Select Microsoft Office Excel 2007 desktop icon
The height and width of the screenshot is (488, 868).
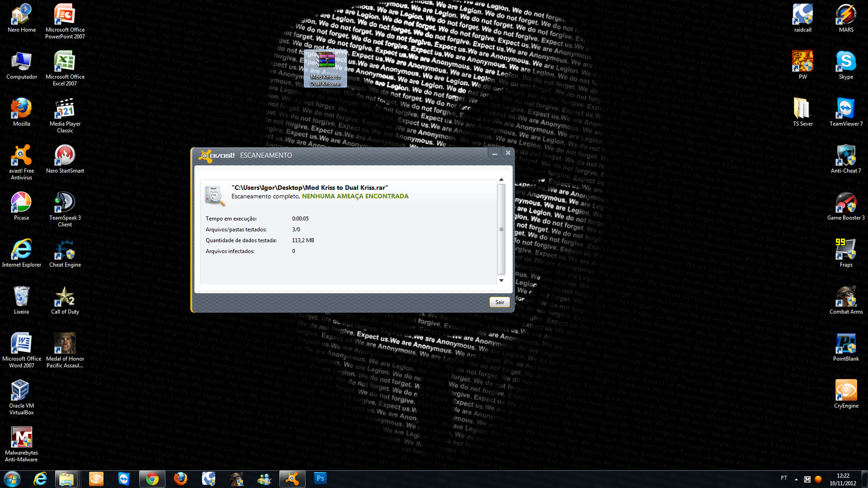click(x=65, y=68)
